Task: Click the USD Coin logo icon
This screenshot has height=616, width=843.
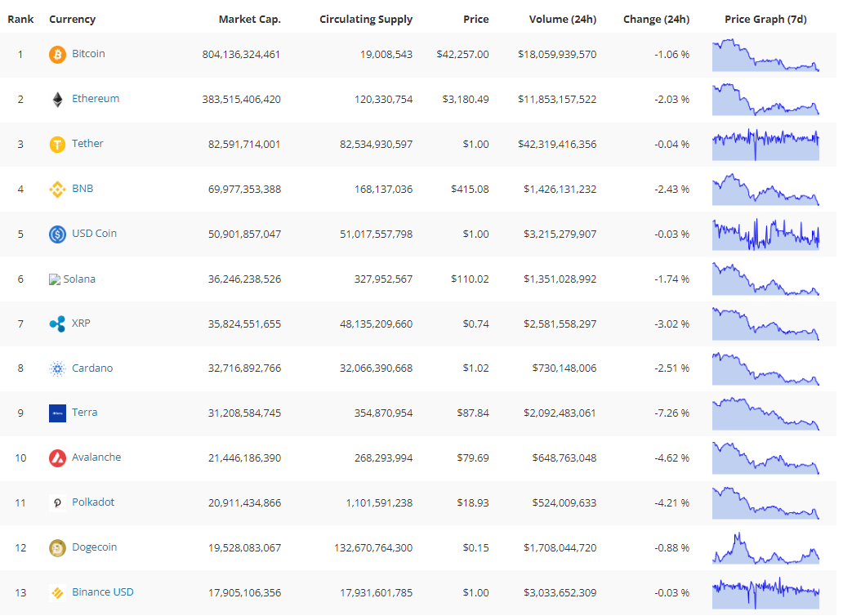Action: point(57,234)
